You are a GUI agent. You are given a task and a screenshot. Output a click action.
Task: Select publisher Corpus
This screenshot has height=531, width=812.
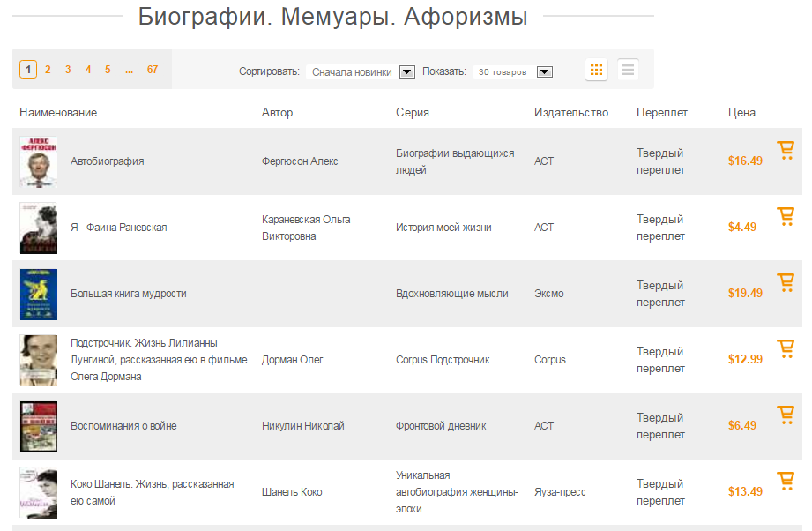550,360
